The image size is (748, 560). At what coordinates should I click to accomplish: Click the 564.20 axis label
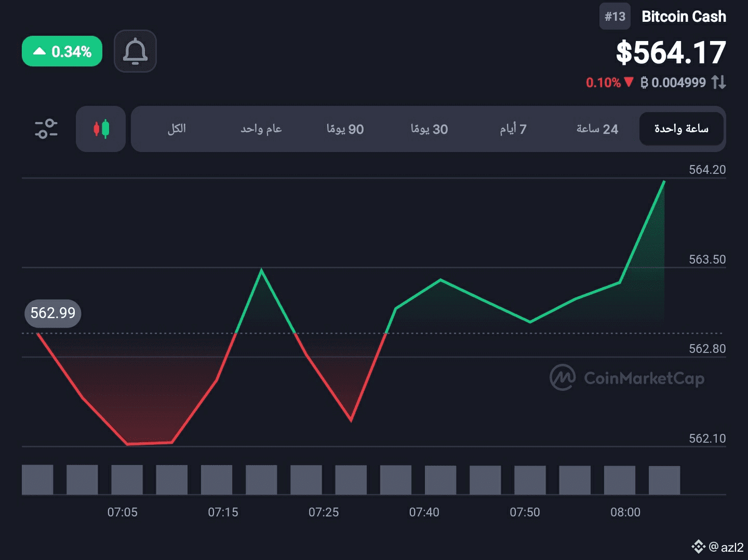point(707,170)
